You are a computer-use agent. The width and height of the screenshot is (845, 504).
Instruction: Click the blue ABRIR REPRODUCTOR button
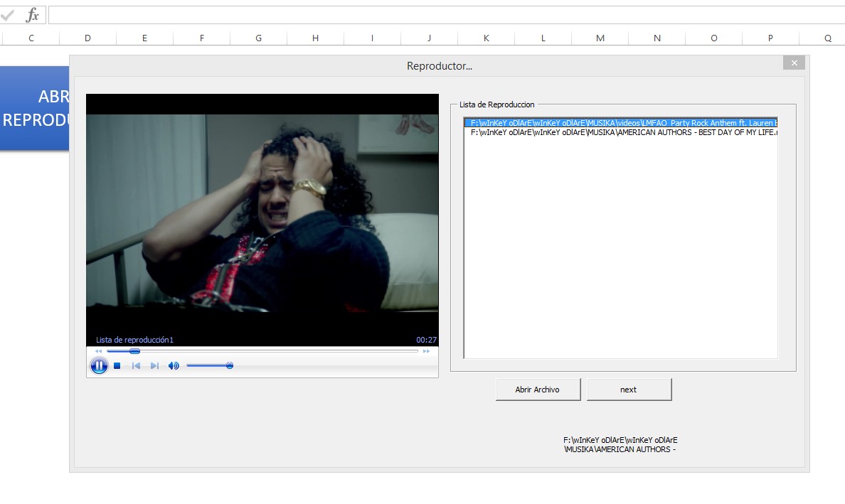(34, 108)
